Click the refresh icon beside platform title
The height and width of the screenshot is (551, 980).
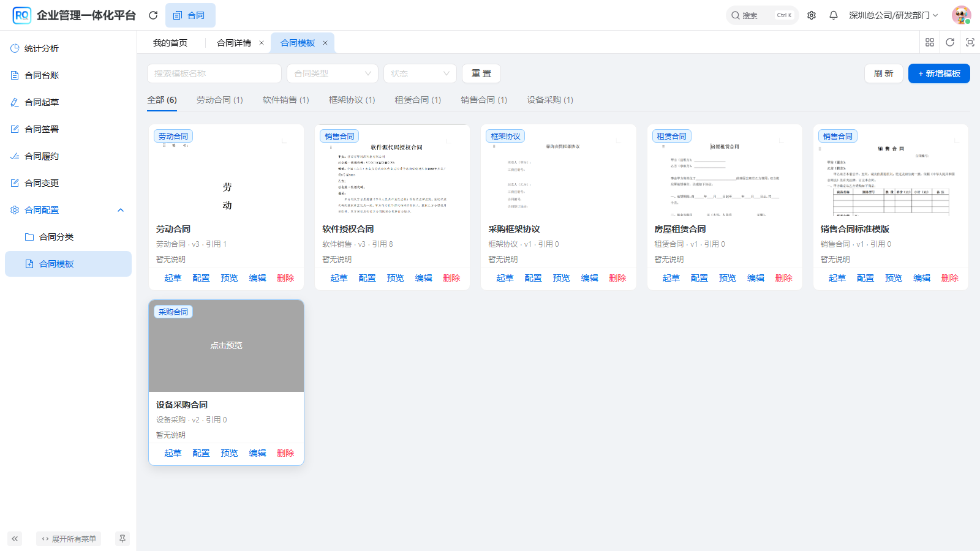coord(153,15)
